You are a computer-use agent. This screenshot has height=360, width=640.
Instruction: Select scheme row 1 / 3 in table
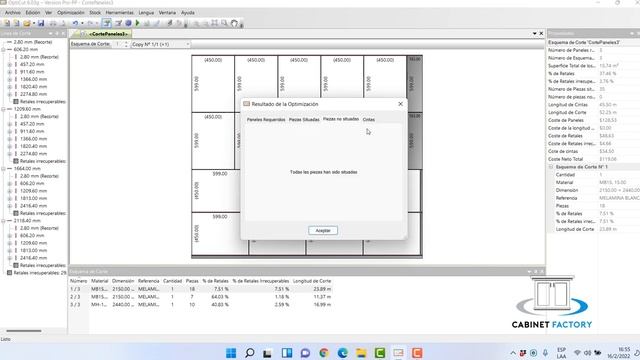pos(201,289)
